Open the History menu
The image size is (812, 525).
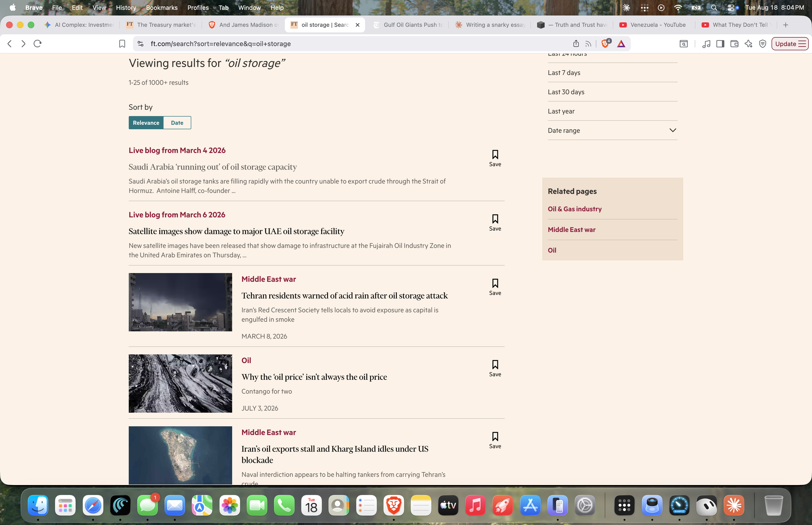126,7
